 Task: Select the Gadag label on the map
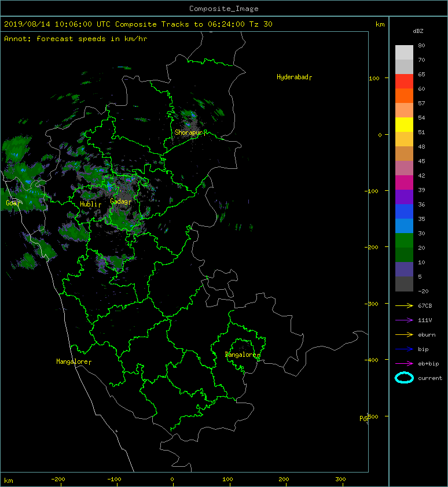click(119, 202)
